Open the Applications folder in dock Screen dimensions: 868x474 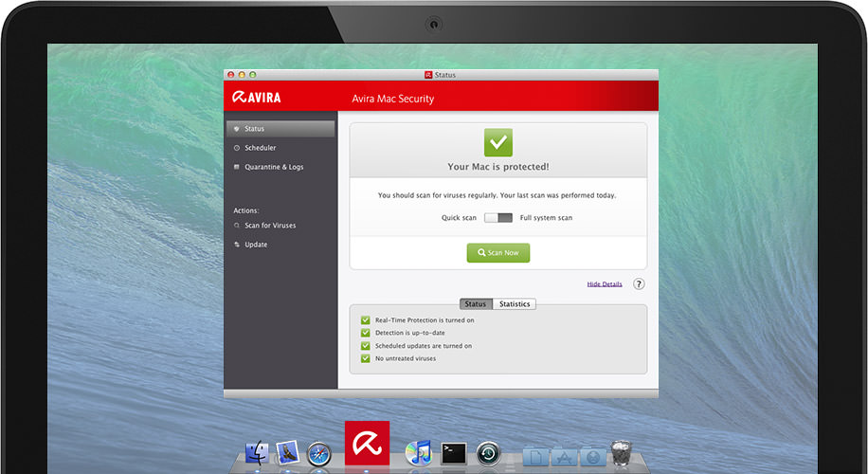tap(564, 456)
